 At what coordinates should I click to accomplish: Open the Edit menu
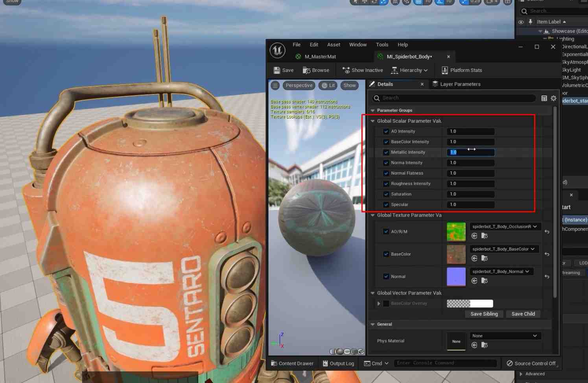coord(314,45)
